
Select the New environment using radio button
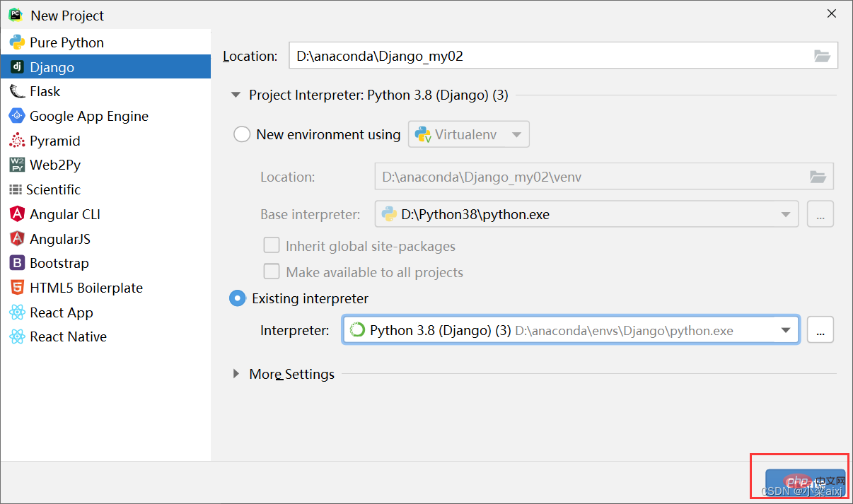point(242,134)
